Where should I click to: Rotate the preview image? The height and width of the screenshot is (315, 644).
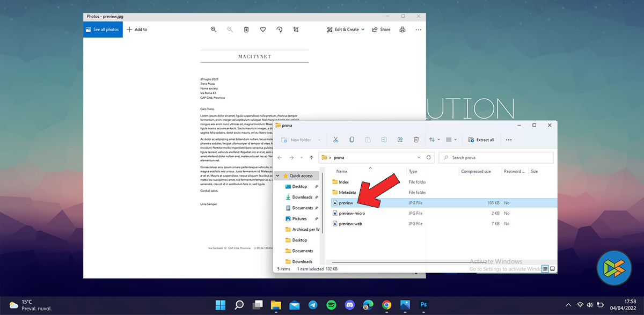[280, 30]
